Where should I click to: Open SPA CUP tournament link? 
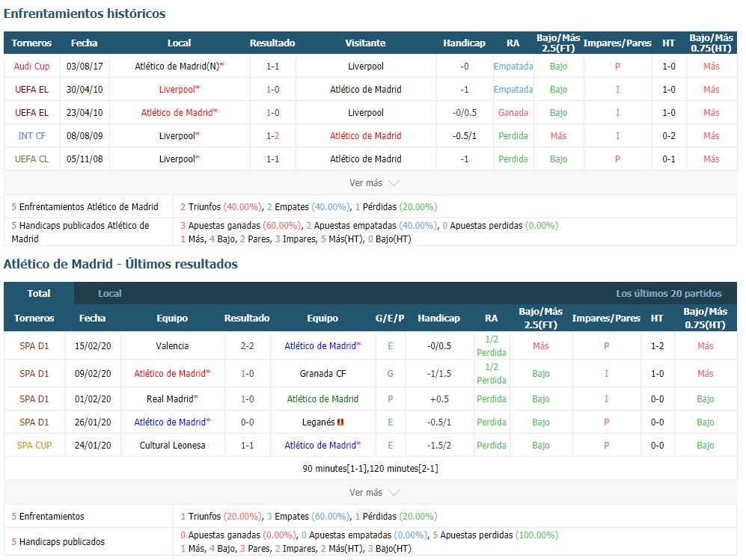click(x=34, y=446)
